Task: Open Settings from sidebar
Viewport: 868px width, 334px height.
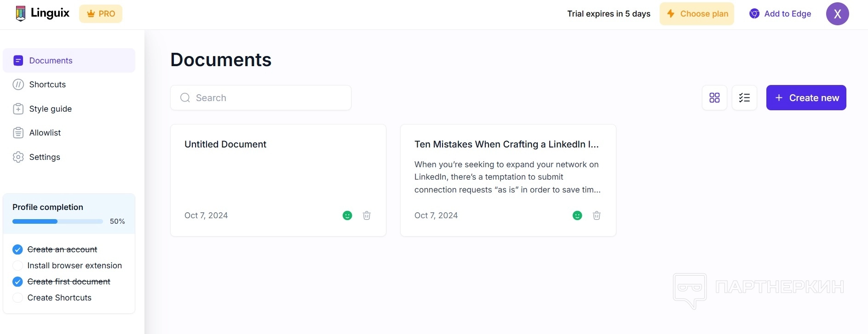Action: (45, 157)
